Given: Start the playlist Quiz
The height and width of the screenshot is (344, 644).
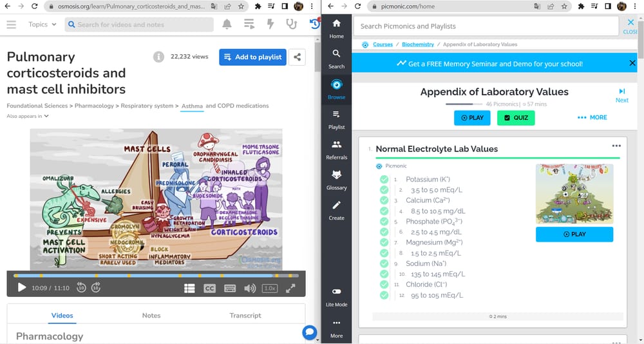Looking at the screenshot, I should pos(516,117).
